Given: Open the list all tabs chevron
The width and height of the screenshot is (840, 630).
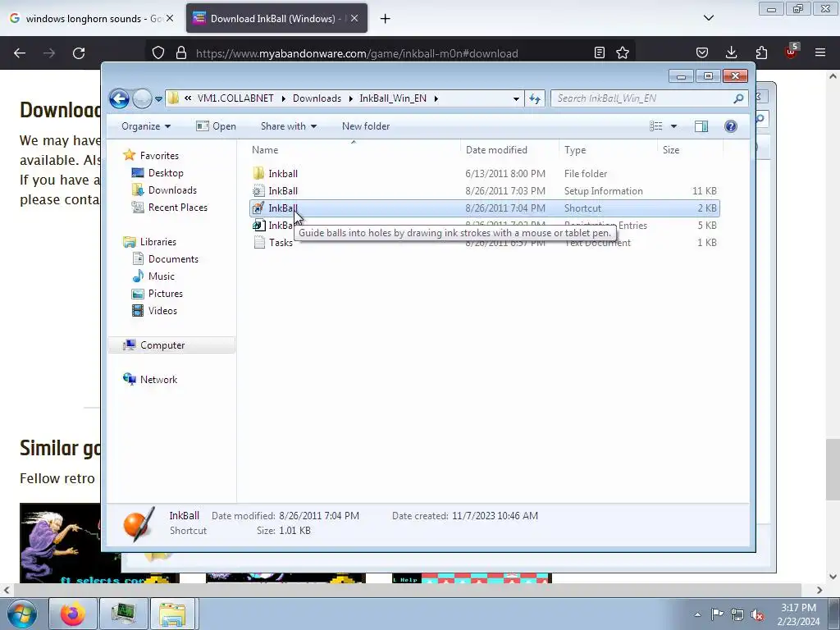Looking at the screenshot, I should click(708, 18).
